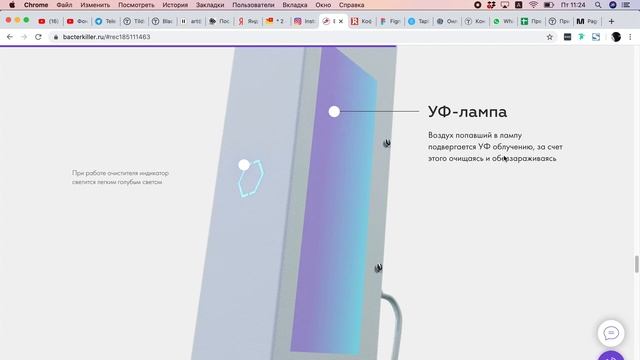Click the УФ-лампа hotspot dot
The image size is (640, 360).
(334, 111)
